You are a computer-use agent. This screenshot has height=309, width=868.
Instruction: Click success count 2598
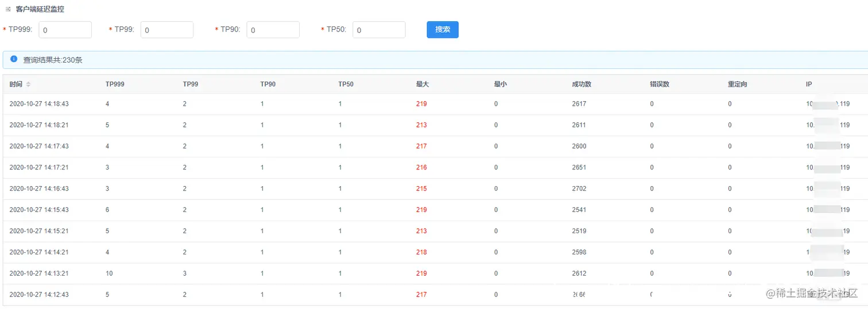coord(579,253)
